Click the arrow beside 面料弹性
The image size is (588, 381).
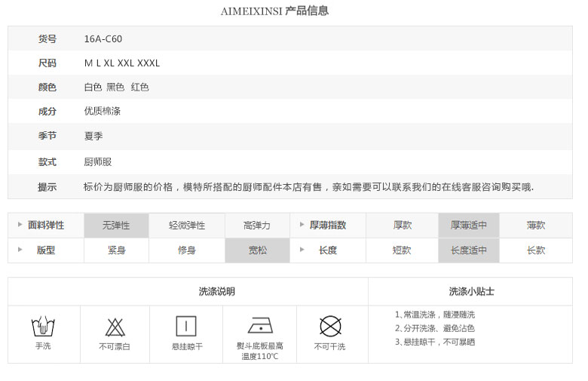pyautogui.click(x=20, y=225)
